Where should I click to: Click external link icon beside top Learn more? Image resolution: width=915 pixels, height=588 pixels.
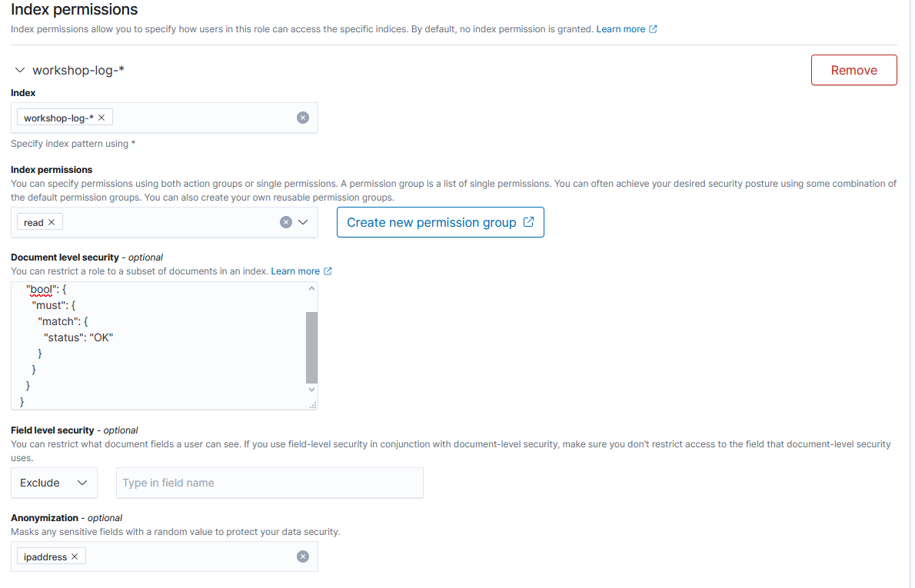[653, 29]
